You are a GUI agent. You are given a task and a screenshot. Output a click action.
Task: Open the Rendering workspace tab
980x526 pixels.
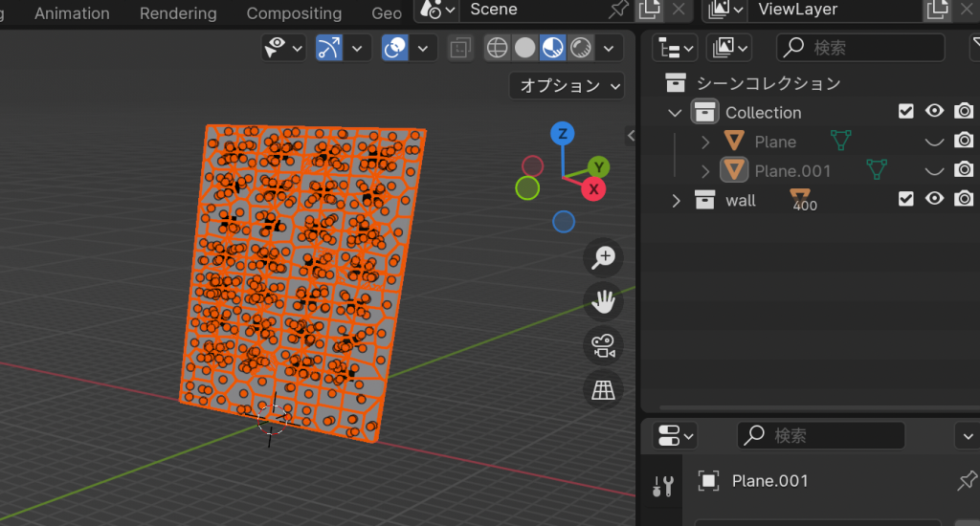pos(178,13)
